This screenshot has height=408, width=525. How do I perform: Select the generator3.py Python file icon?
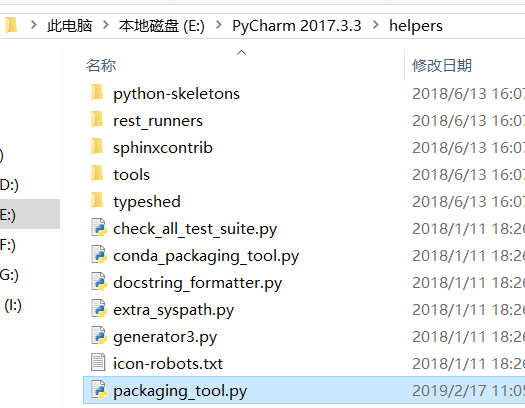99,336
